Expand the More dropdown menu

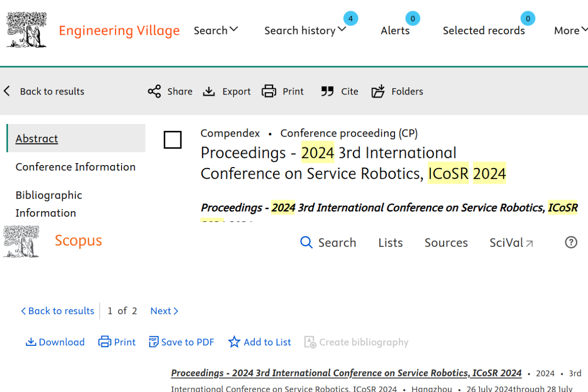click(571, 30)
